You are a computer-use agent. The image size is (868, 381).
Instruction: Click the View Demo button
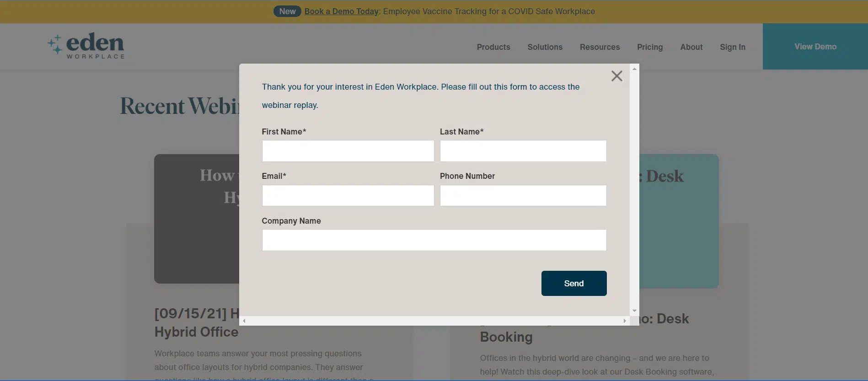point(815,47)
